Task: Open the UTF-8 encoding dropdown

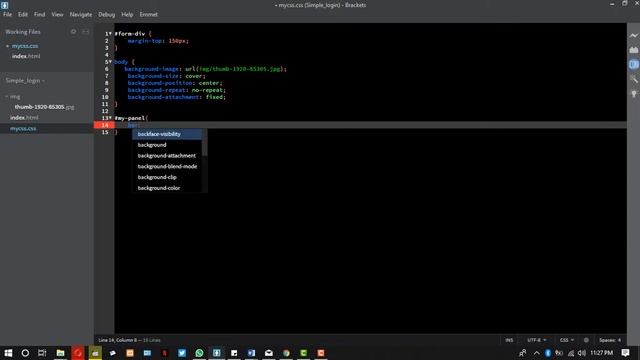Action: (536, 340)
